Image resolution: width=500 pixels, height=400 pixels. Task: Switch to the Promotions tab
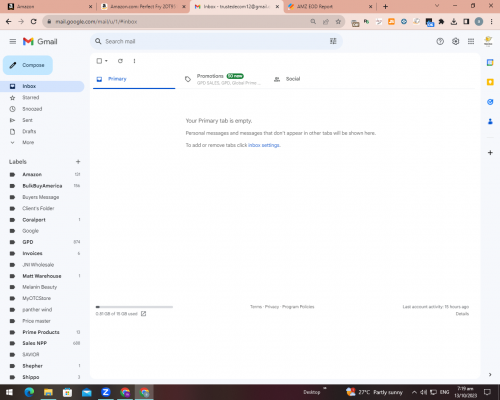pyautogui.click(x=223, y=79)
